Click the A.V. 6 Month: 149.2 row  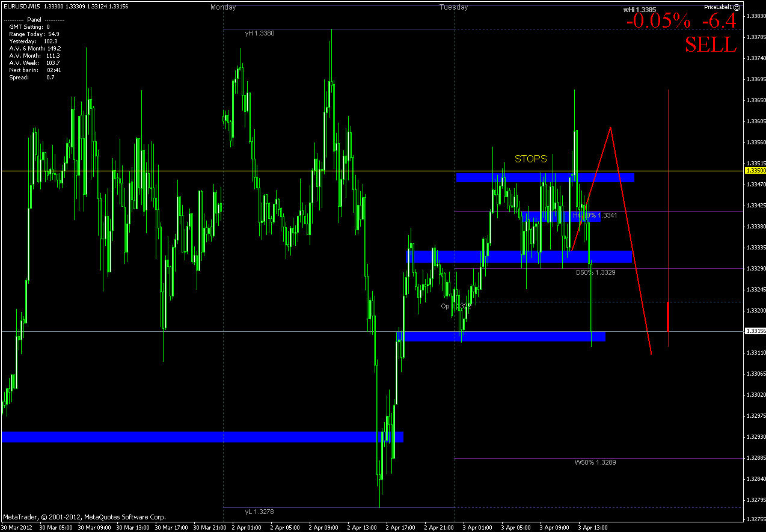tap(35, 49)
